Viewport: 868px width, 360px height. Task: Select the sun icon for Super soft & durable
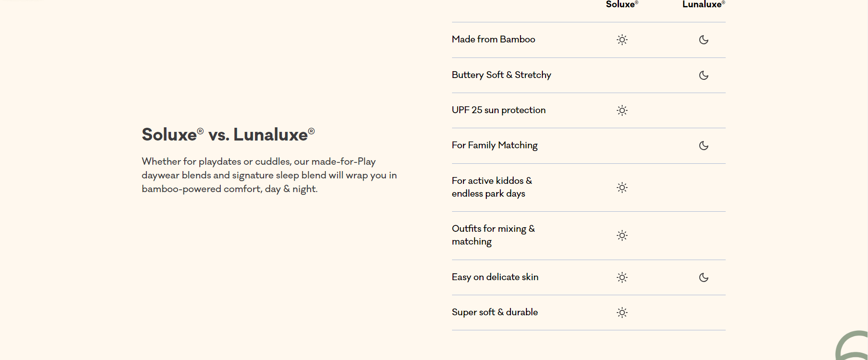tap(622, 313)
